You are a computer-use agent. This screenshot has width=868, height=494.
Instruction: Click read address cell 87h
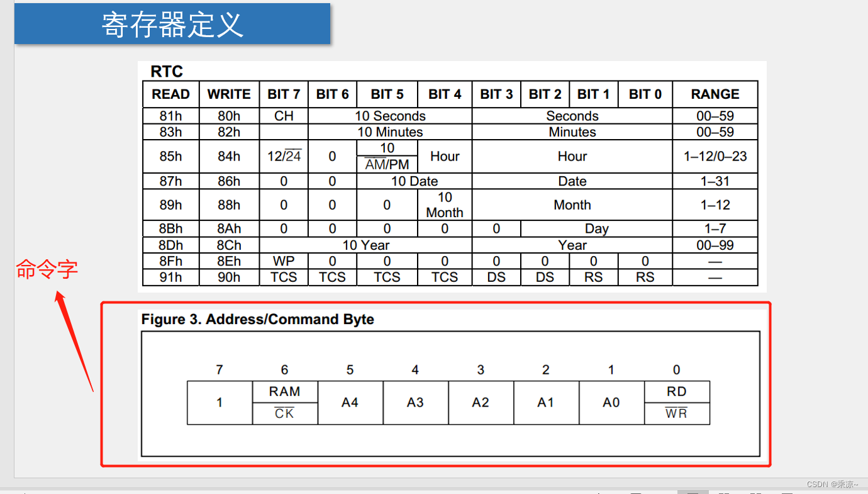click(170, 181)
